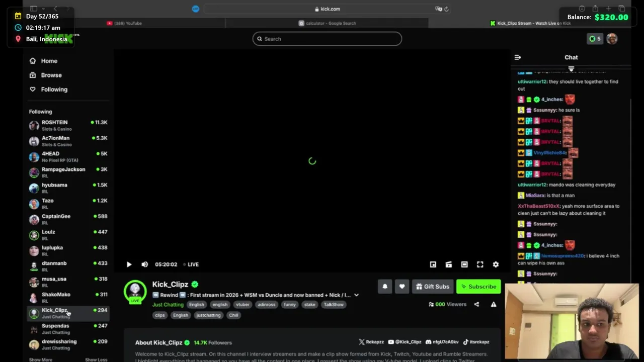The width and height of the screenshot is (644, 362).
Task: Turn on the notification bell for Kick_Clipz
Action: tap(385, 287)
